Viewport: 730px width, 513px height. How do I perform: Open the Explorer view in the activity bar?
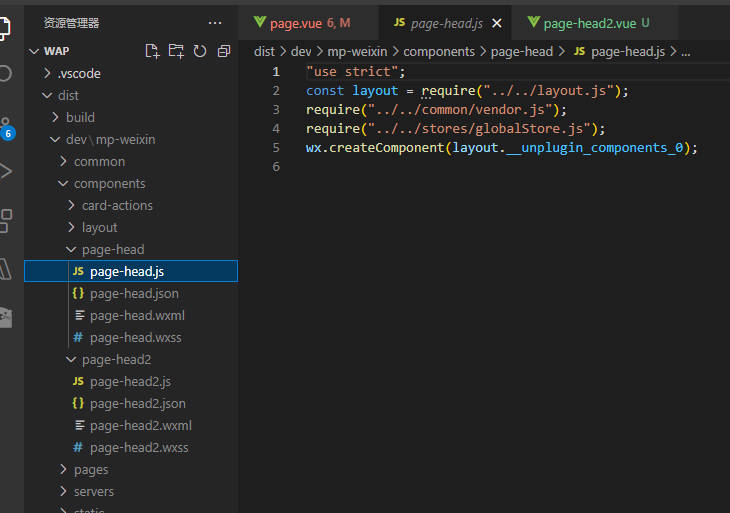point(6,26)
